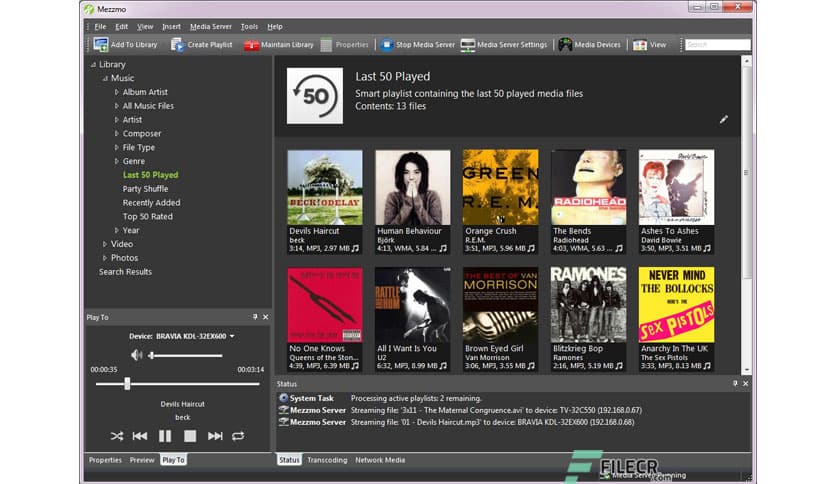Open the Edit menu
836x484 pixels.
coord(122,27)
